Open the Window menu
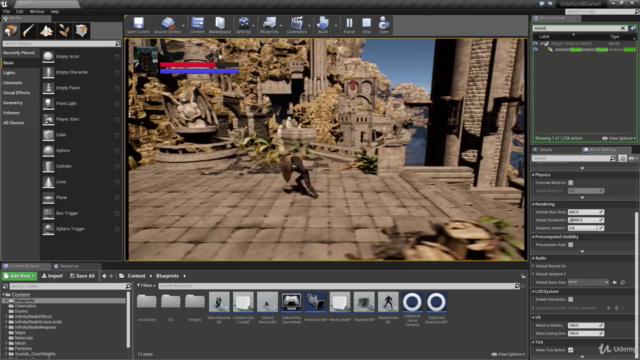Image resolution: width=640 pixels, height=360 pixels. pos(37,11)
